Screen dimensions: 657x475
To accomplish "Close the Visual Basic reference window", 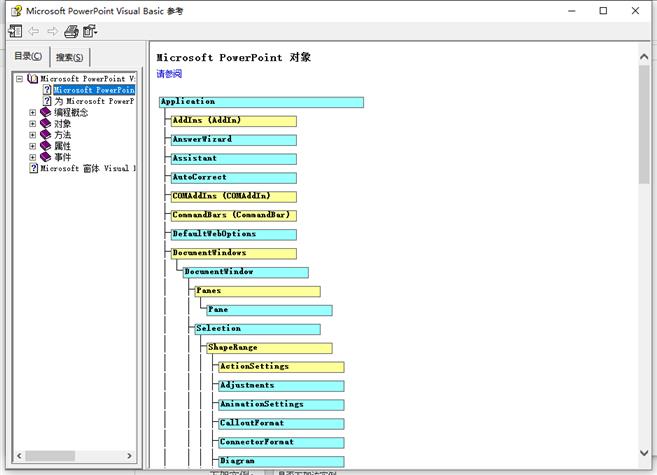I will pyautogui.click(x=635, y=11).
